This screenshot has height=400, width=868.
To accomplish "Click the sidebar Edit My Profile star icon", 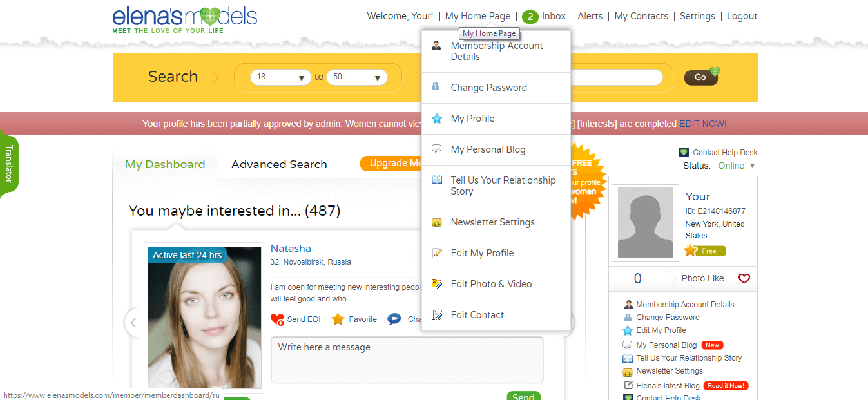I will coord(628,330).
